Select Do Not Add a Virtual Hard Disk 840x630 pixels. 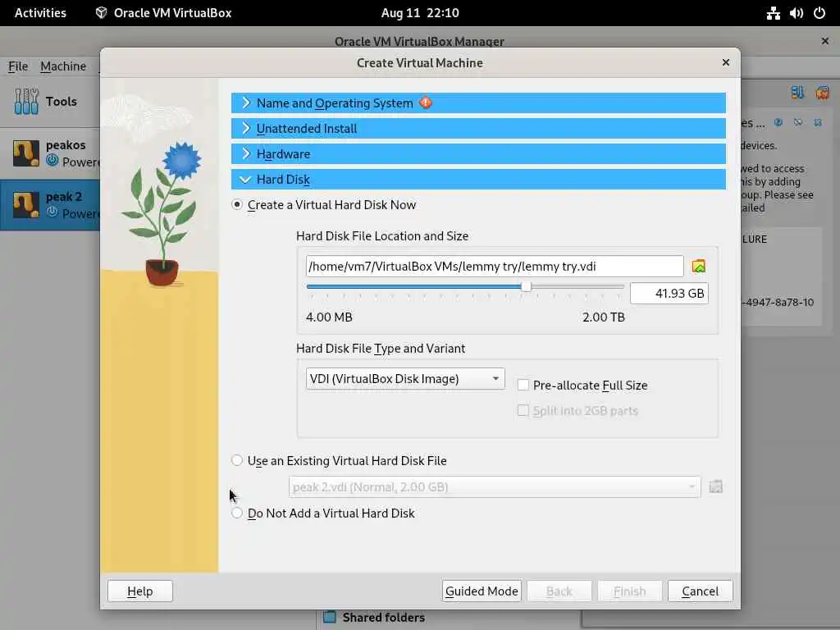pos(237,513)
